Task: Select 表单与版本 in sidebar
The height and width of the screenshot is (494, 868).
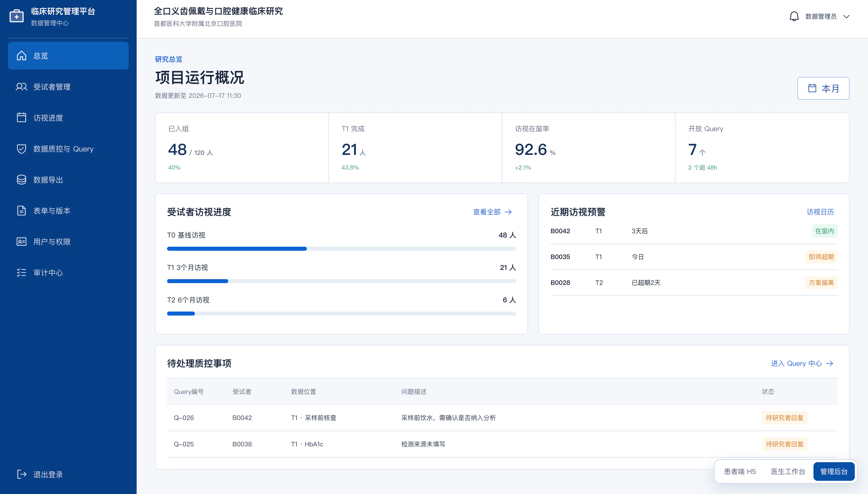Action: (x=68, y=211)
